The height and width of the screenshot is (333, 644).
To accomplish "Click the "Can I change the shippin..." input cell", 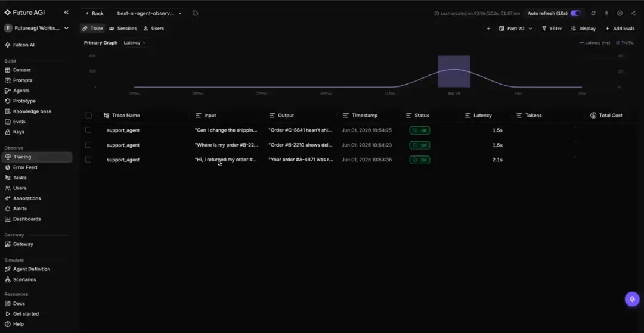I will pyautogui.click(x=226, y=130).
